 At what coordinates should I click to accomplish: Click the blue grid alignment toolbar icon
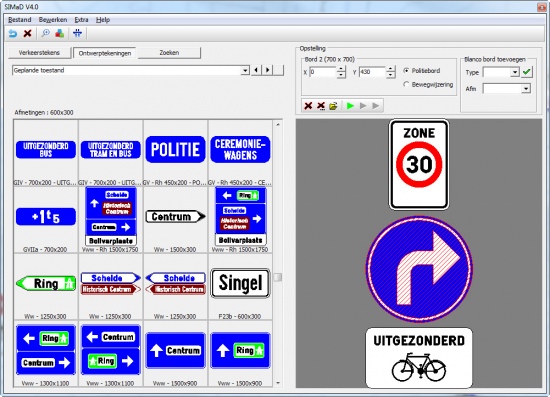point(78,33)
